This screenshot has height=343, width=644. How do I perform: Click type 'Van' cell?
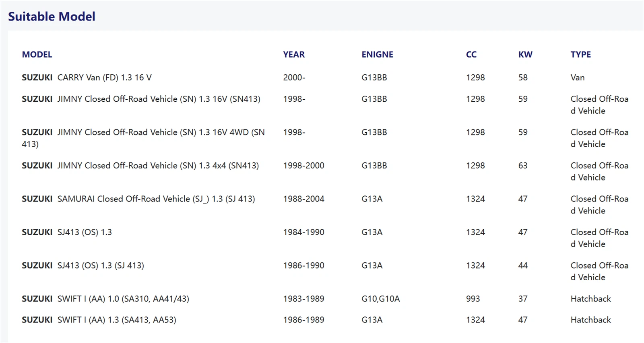(x=578, y=78)
